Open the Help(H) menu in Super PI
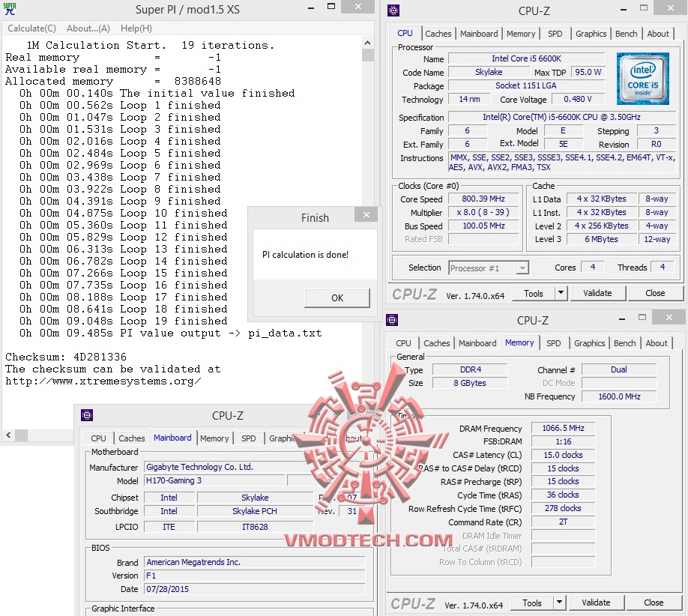The image size is (688, 616). (136, 28)
